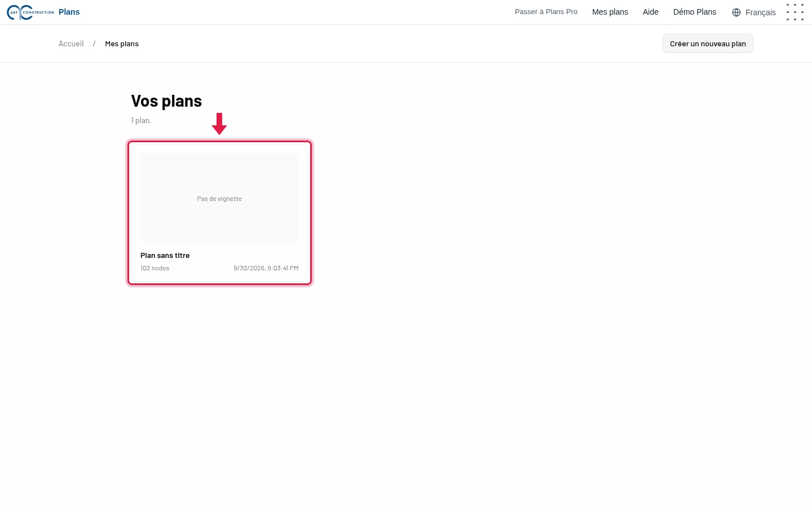Open the Pas de vignette thumbnail
This screenshot has width=812, height=508.
click(x=219, y=198)
